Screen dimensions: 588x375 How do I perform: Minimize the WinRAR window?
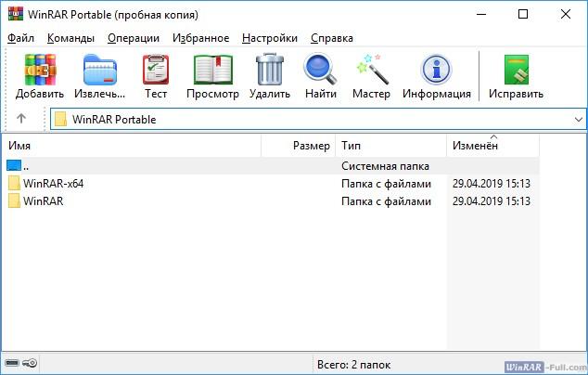tap(481, 14)
